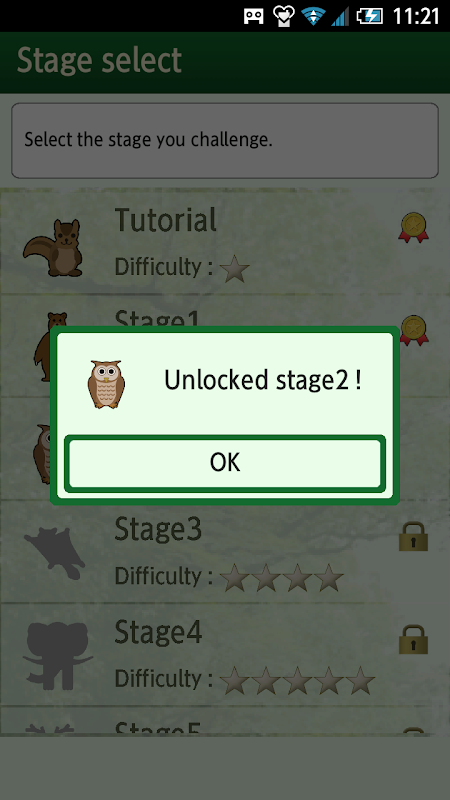Select the Stage4 elephant silhouette

point(56,655)
